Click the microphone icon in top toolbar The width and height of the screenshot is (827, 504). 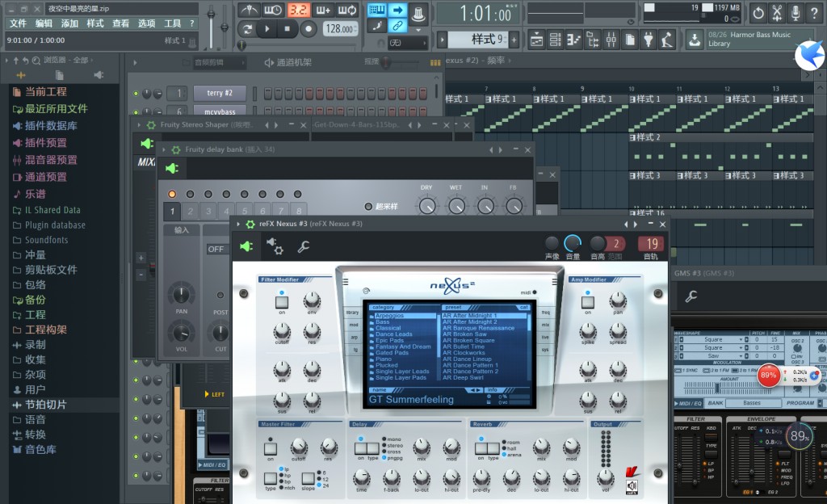point(796,13)
